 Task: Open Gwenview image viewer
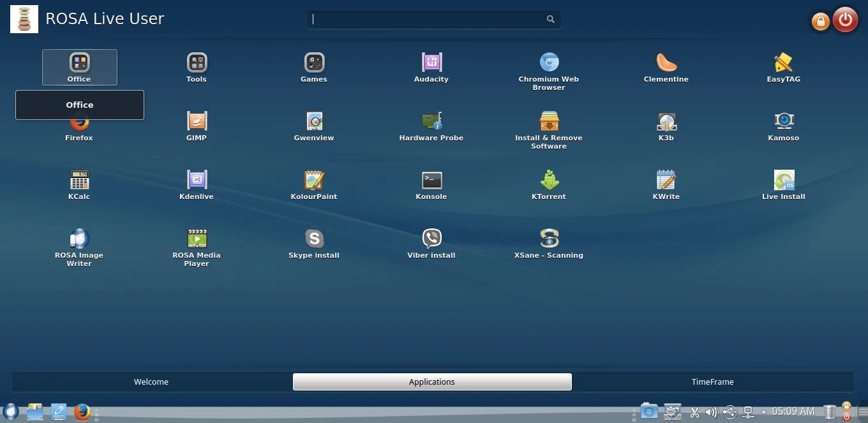(x=314, y=126)
